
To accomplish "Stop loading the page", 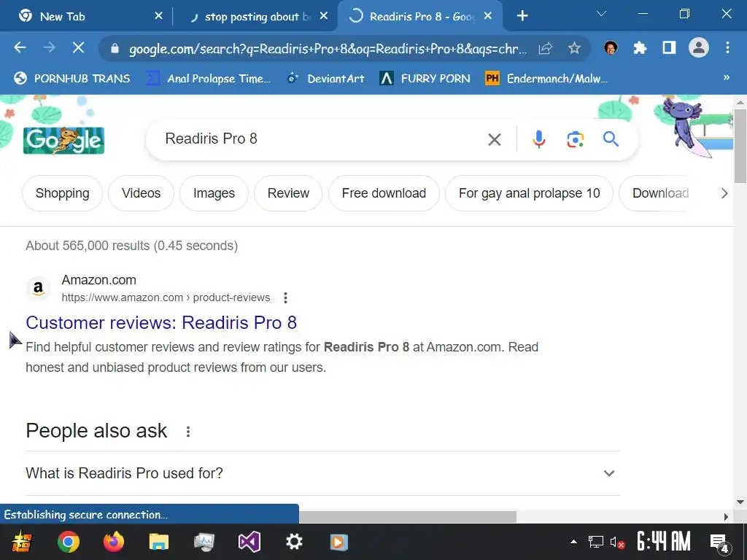I will [78, 47].
